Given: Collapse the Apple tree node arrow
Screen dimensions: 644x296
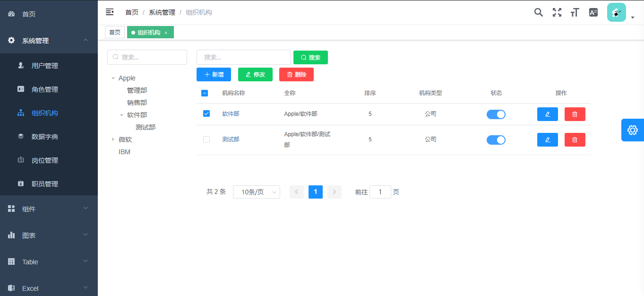Looking at the screenshot, I should 113,78.
